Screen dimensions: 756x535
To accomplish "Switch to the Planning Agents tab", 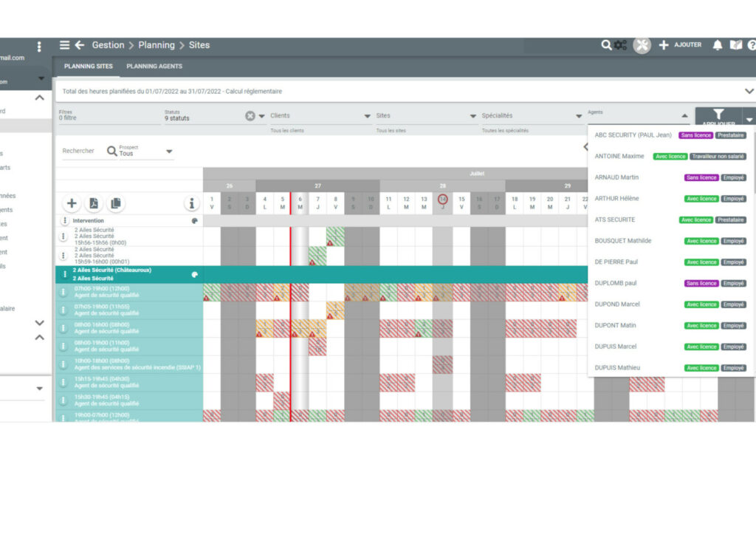I will point(154,67).
